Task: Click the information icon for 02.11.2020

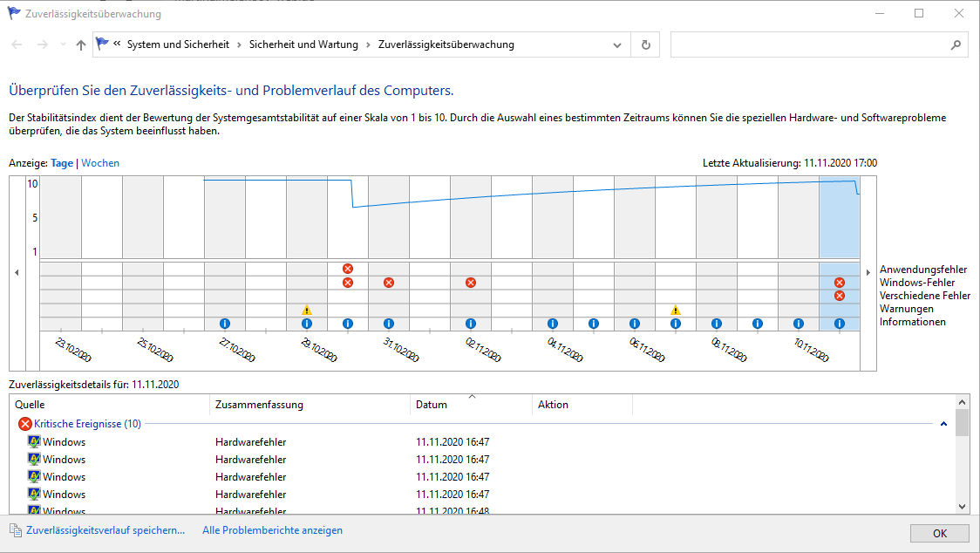Action: 471,324
